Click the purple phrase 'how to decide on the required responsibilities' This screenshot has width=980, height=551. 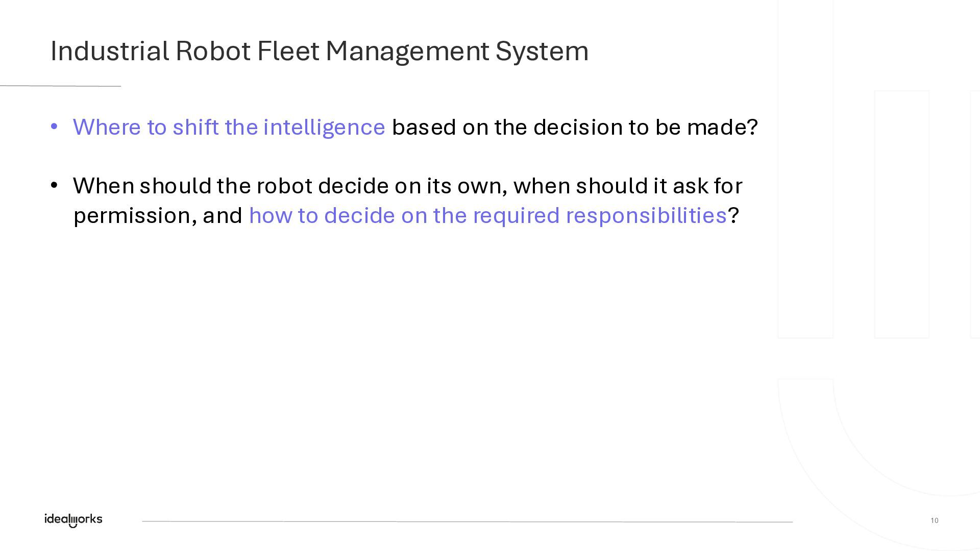point(487,215)
